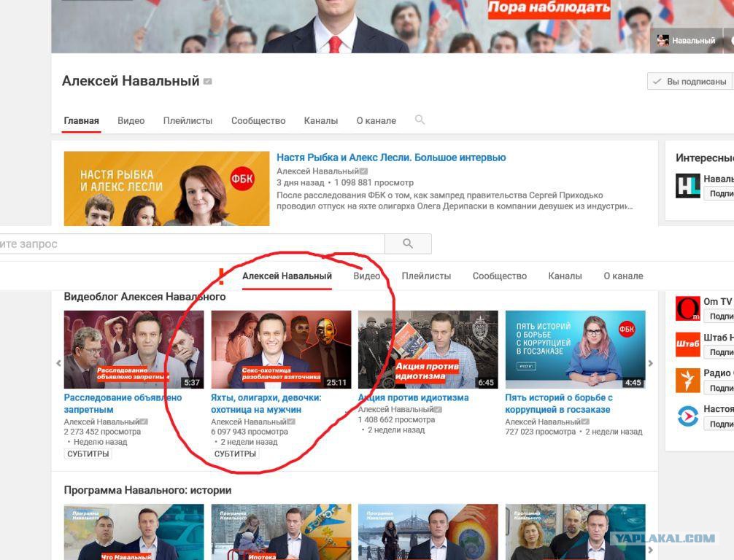Open the Видеоблог Алексея Навального section heading
Image resolution: width=734 pixels, height=560 pixels.
[144, 297]
